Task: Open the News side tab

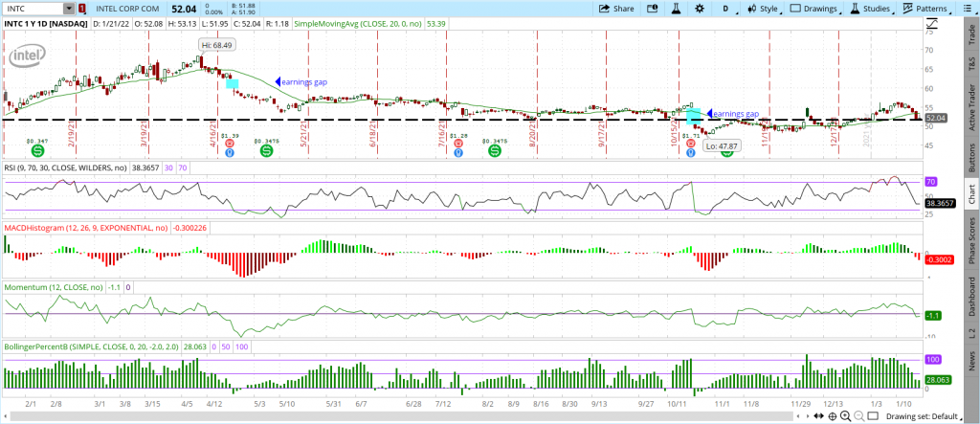Action: (971, 361)
